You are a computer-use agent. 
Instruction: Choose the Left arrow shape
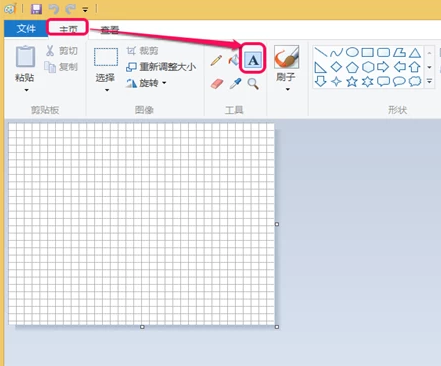[x=399, y=67]
